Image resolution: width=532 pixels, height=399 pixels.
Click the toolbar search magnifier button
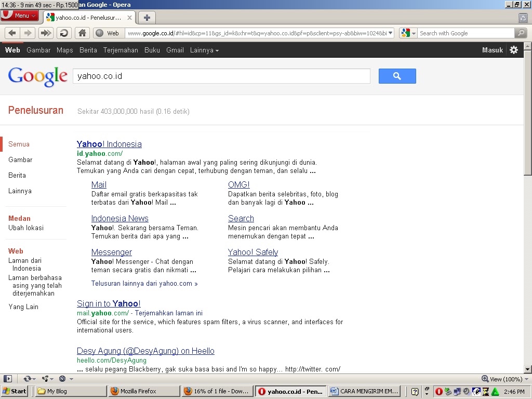[x=521, y=33]
